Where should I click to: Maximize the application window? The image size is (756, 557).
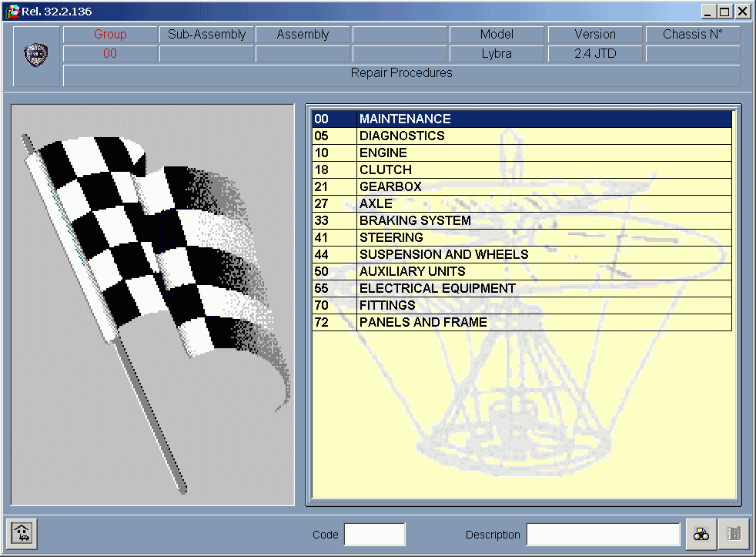click(x=724, y=12)
